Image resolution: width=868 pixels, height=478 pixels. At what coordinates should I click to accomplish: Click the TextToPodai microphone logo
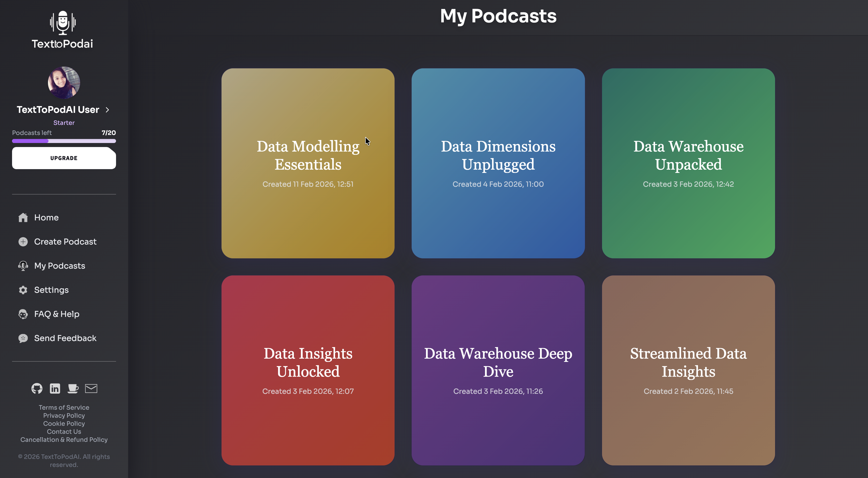click(x=63, y=23)
